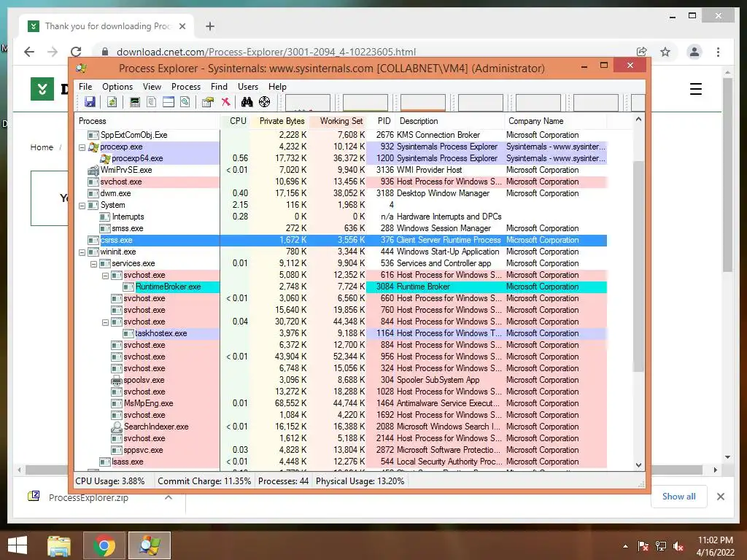Switch to Chrome in the taskbar
Screen dimensions: 747x560
pos(104,545)
